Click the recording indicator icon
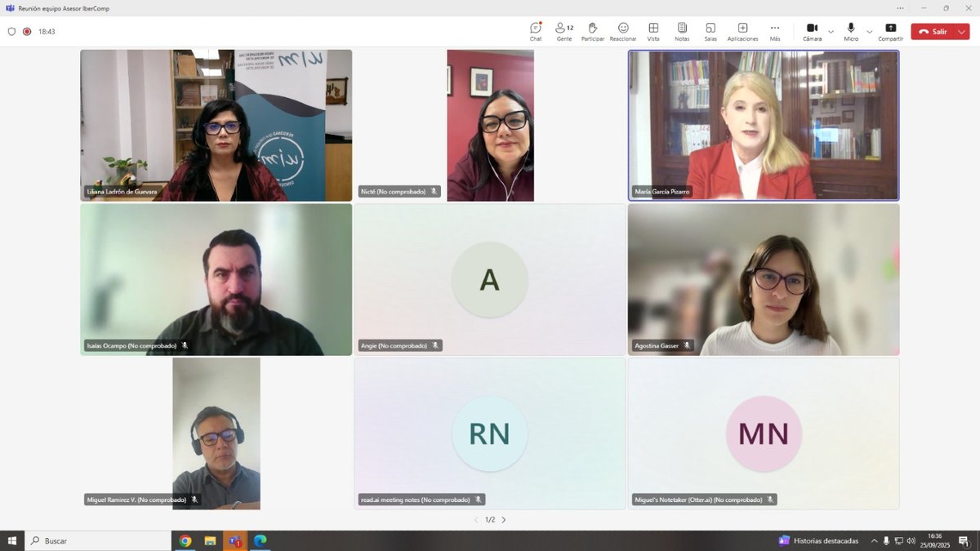This screenshot has width=980, height=551. tap(27, 32)
